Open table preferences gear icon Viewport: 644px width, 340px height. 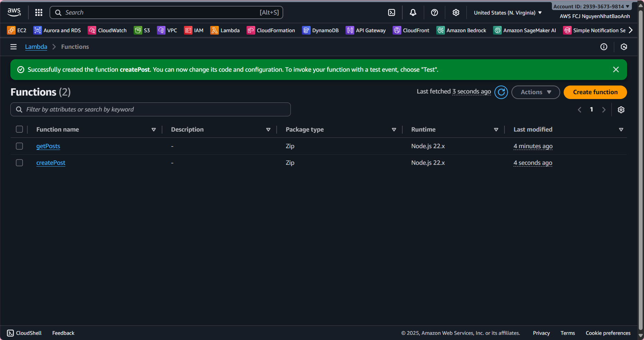[x=621, y=110]
